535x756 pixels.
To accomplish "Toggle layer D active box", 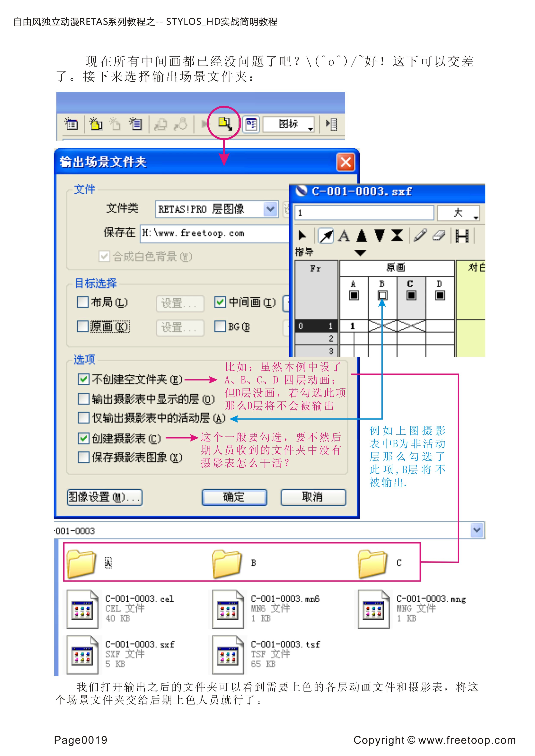I will point(440,295).
